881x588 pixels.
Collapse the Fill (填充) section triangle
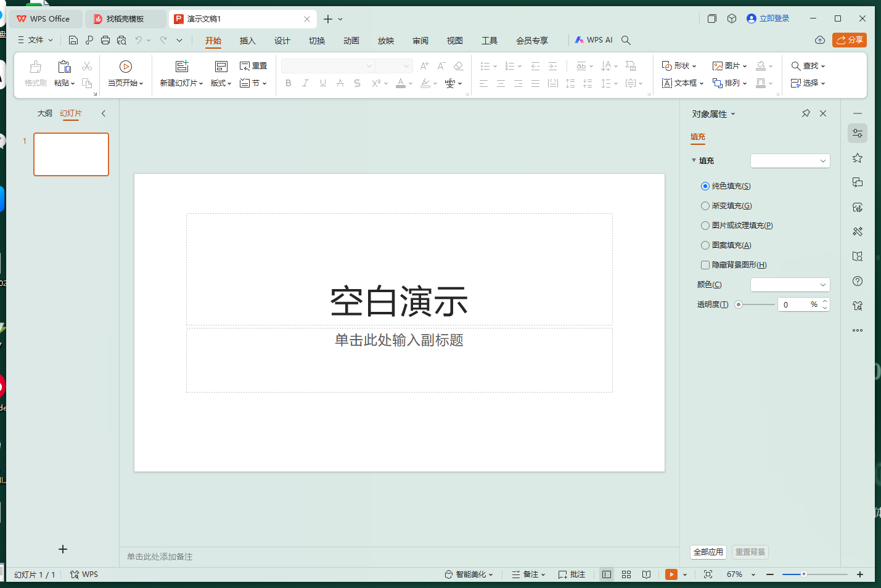click(x=694, y=160)
